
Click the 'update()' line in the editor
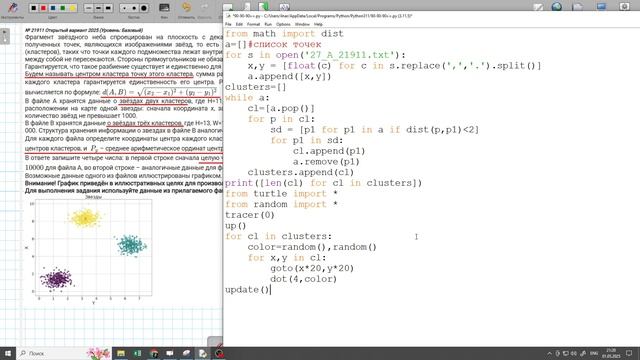pyautogui.click(x=248, y=290)
